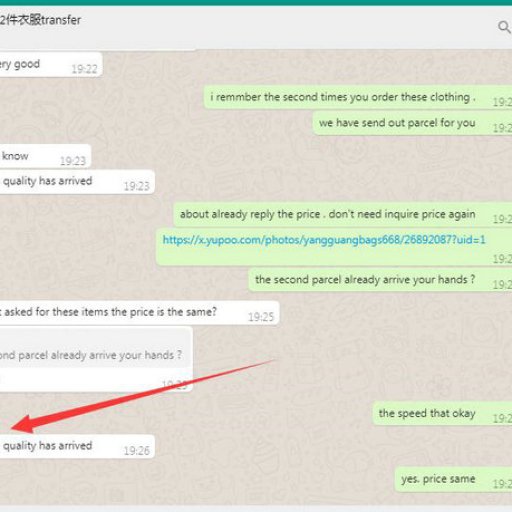
Task: Open the yupoo.com photos link
Action: (324, 240)
